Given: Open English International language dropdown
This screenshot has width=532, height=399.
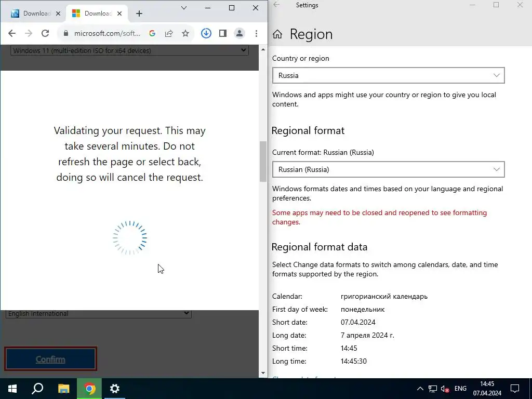Looking at the screenshot, I should pos(98,313).
